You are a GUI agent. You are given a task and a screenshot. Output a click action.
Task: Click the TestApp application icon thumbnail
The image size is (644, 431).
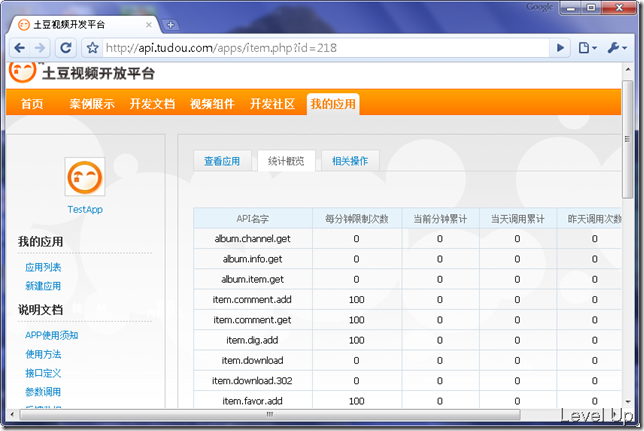click(x=85, y=177)
